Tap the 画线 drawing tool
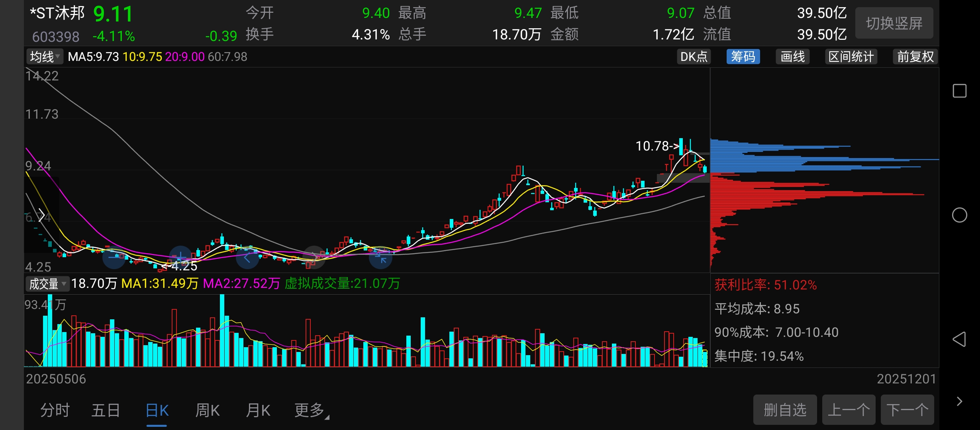Screen dimensions: 980x430 click(792, 57)
